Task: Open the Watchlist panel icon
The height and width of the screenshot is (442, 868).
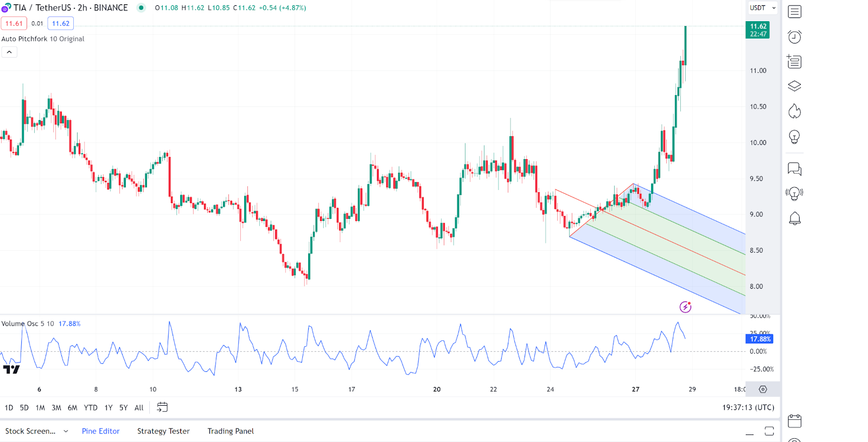Action: tap(794, 11)
